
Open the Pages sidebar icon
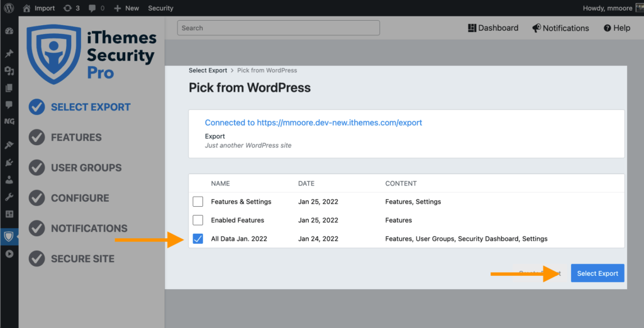(9, 88)
